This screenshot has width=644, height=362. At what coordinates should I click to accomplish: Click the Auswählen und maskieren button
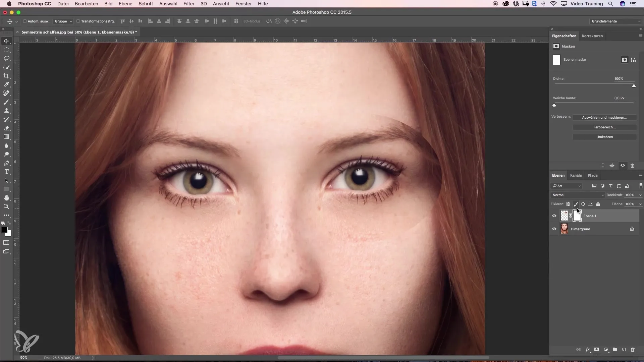(x=604, y=118)
